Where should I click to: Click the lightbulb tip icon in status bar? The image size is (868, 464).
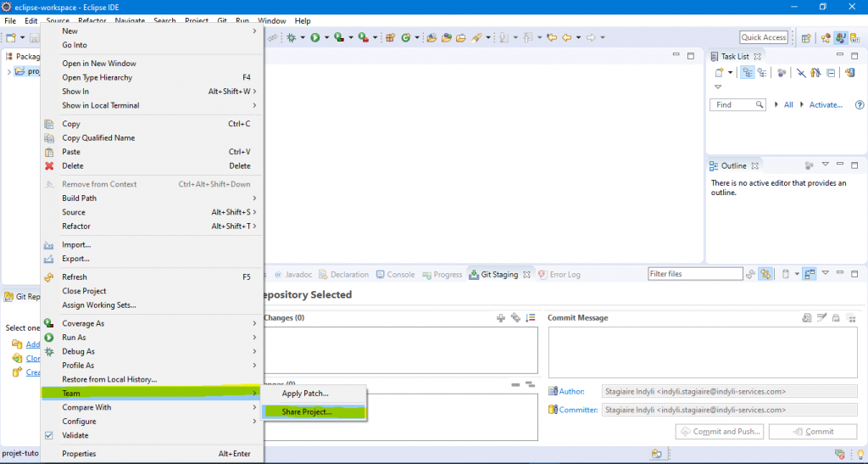[x=860, y=454]
